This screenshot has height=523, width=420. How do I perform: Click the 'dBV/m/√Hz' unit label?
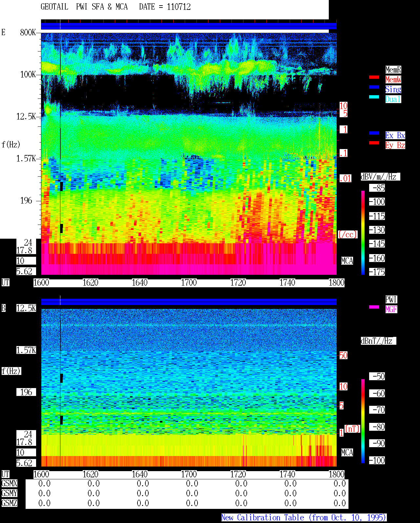click(x=380, y=177)
